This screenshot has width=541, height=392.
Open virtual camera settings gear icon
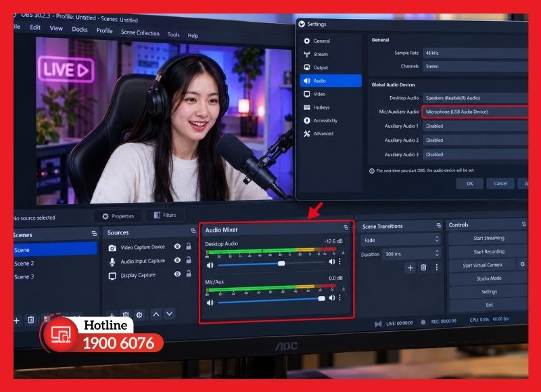522,264
